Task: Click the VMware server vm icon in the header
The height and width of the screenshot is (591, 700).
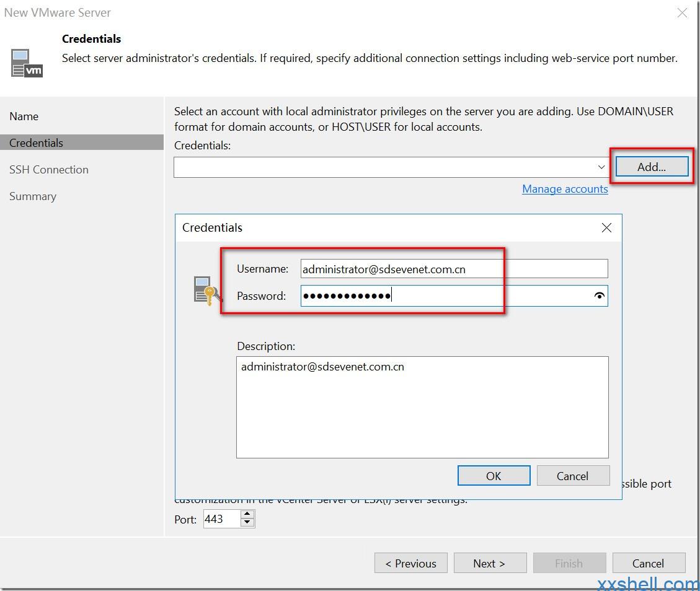Action: 27,63
